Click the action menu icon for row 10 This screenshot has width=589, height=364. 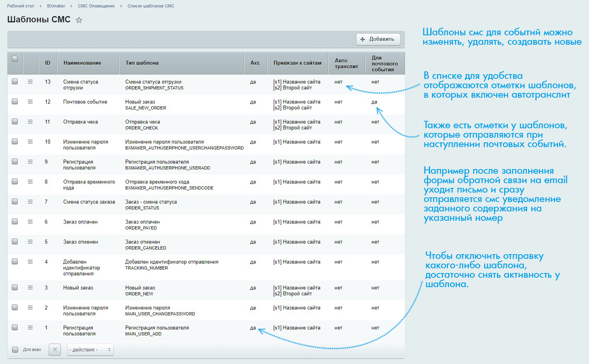pyautogui.click(x=30, y=142)
